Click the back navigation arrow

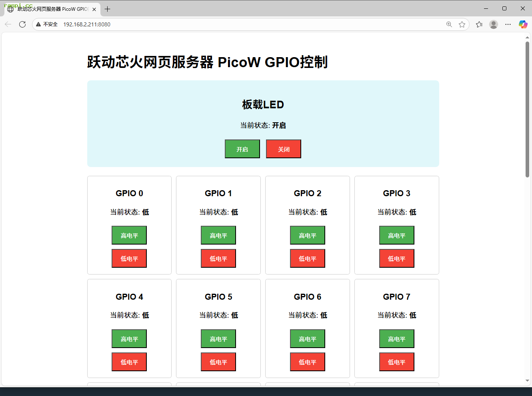(8, 24)
